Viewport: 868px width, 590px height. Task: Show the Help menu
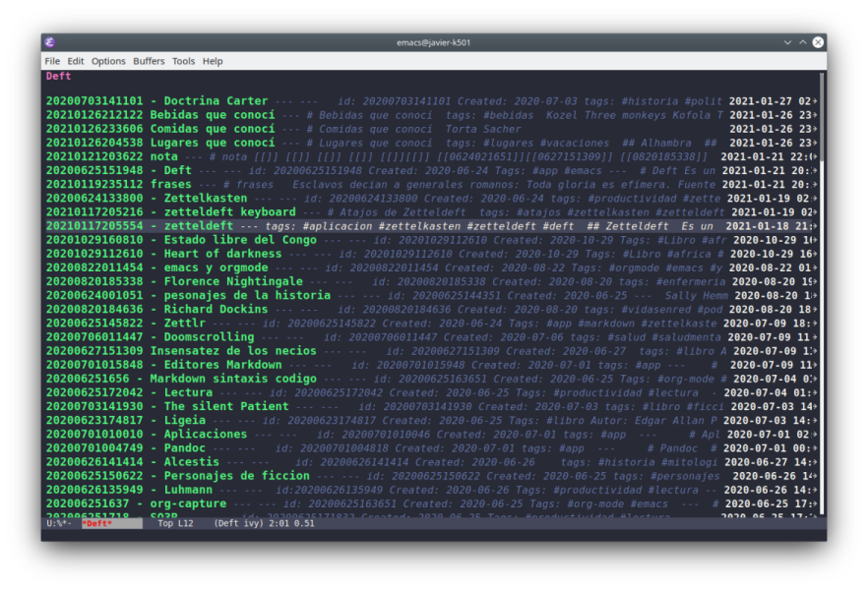pyautogui.click(x=213, y=61)
